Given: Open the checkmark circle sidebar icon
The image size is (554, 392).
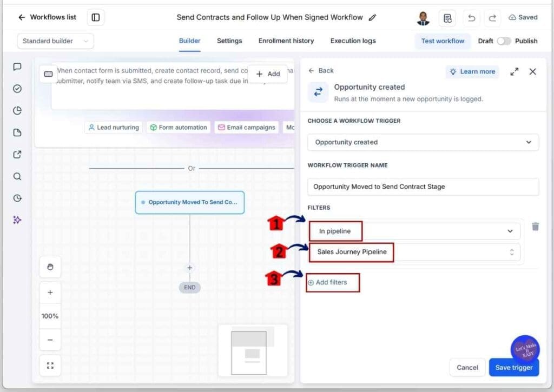Looking at the screenshot, I should 17,89.
